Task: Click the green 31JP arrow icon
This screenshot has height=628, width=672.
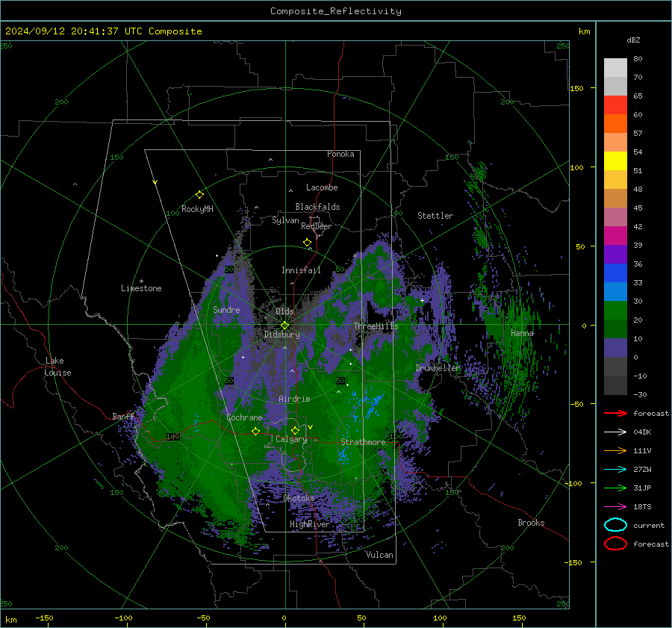Action: point(615,488)
